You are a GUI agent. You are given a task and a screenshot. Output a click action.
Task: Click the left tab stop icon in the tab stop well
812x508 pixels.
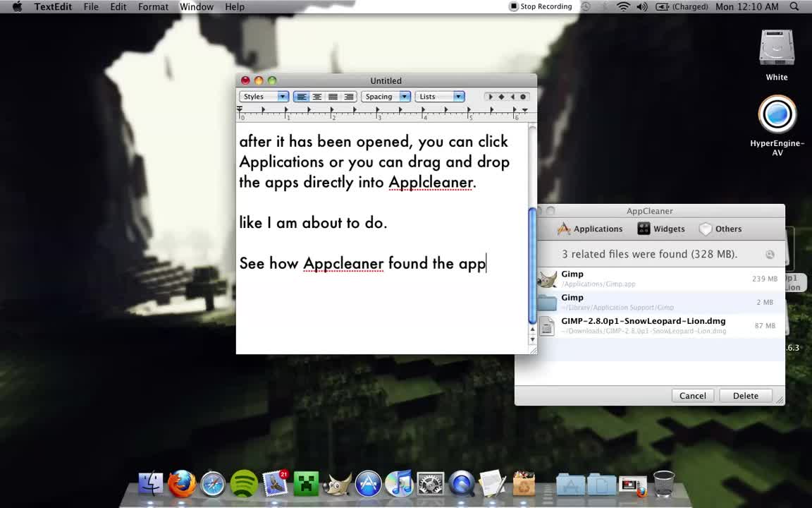(491, 97)
